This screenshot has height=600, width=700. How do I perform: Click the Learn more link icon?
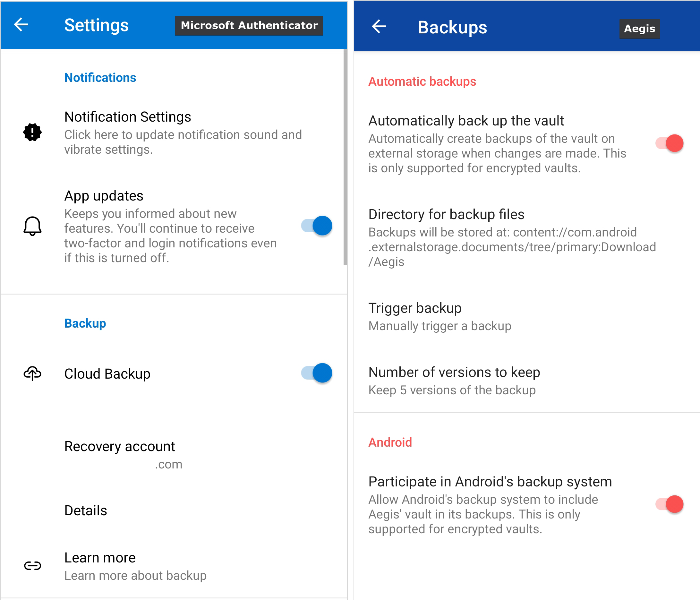point(32,566)
